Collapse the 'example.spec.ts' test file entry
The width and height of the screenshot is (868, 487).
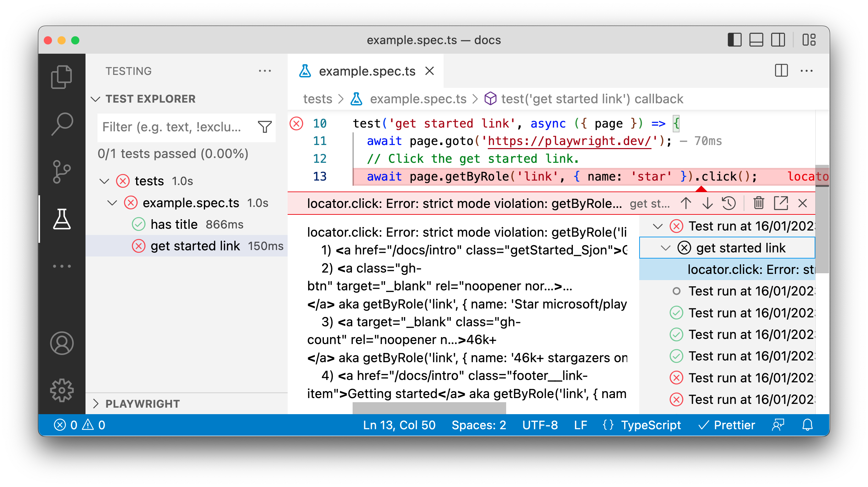click(x=115, y=203)
